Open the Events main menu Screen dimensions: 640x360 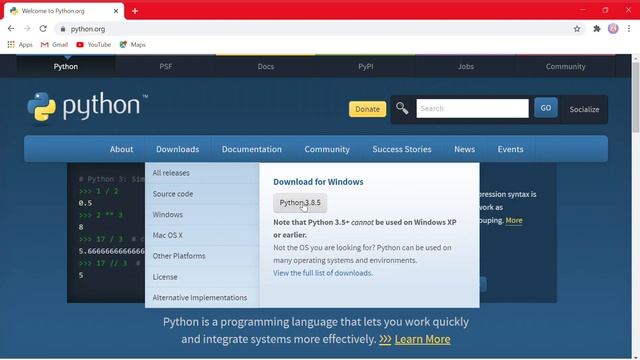510,149
